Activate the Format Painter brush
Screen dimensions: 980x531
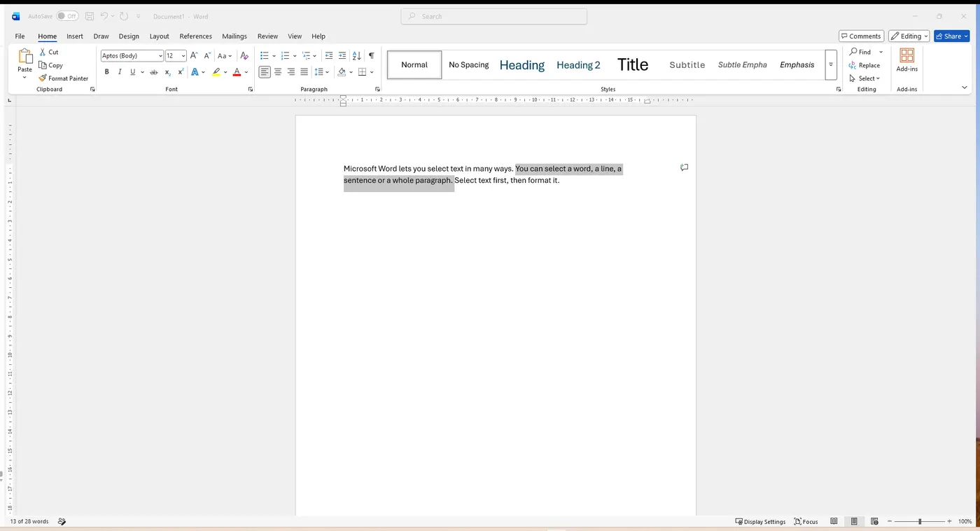[x=43, y=78]
